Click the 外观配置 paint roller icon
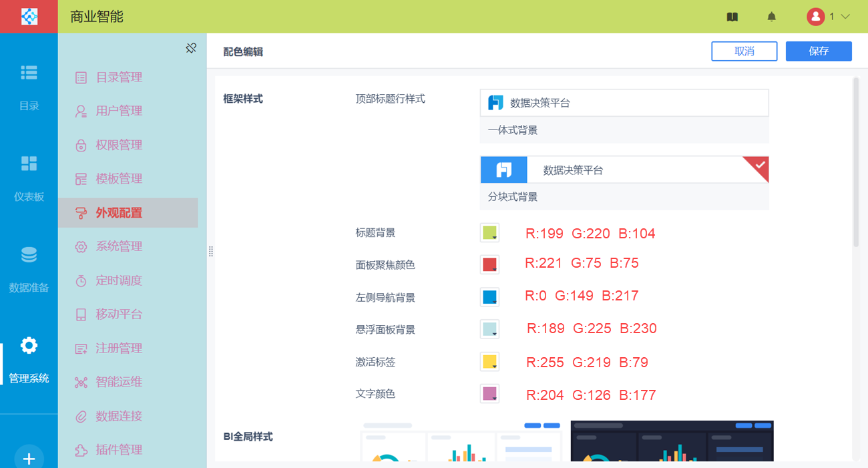The image size is (868, 468). coord(81,213)
